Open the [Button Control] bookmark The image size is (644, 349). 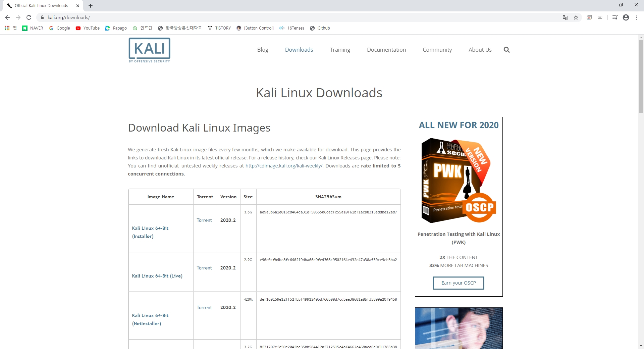255,28
